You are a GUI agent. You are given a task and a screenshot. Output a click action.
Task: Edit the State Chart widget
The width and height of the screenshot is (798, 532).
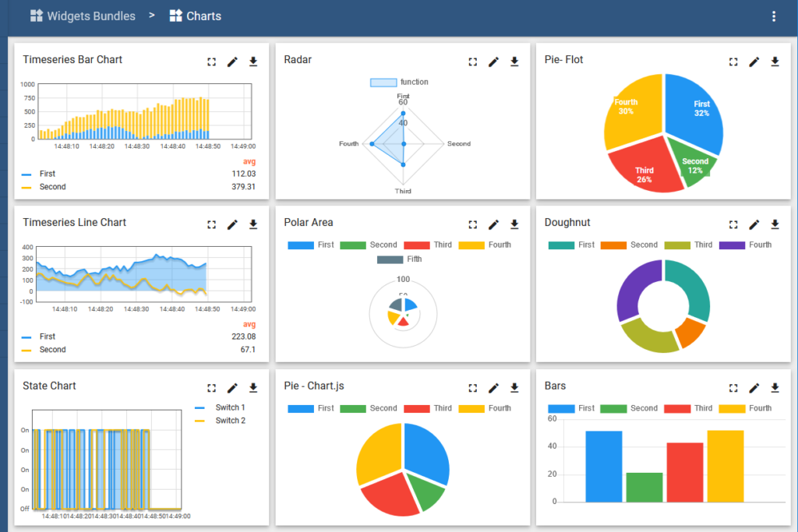point(232,388)
